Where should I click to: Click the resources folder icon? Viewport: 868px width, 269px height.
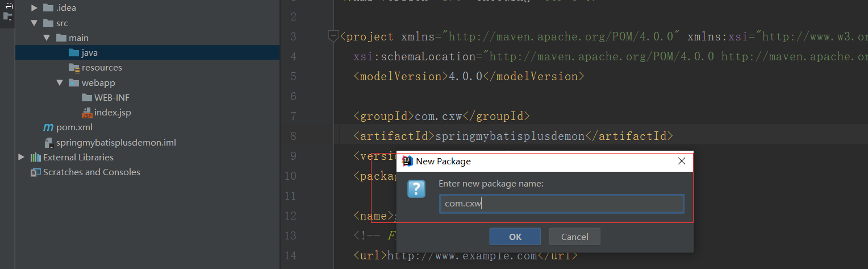(74, 68)
